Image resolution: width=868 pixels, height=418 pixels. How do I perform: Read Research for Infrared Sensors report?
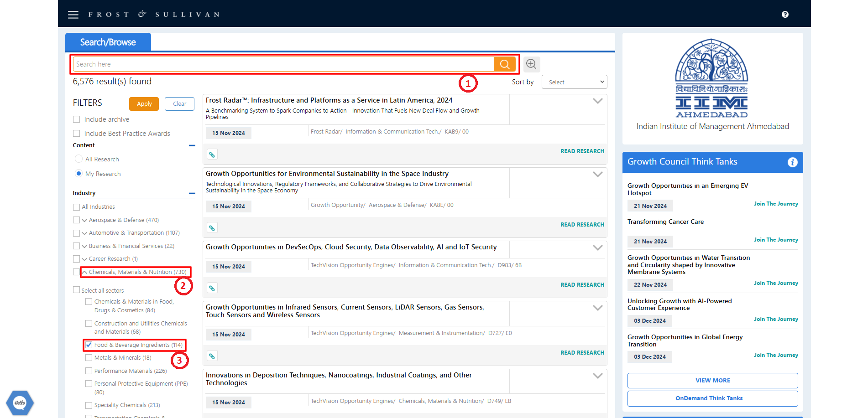point(582,353)
